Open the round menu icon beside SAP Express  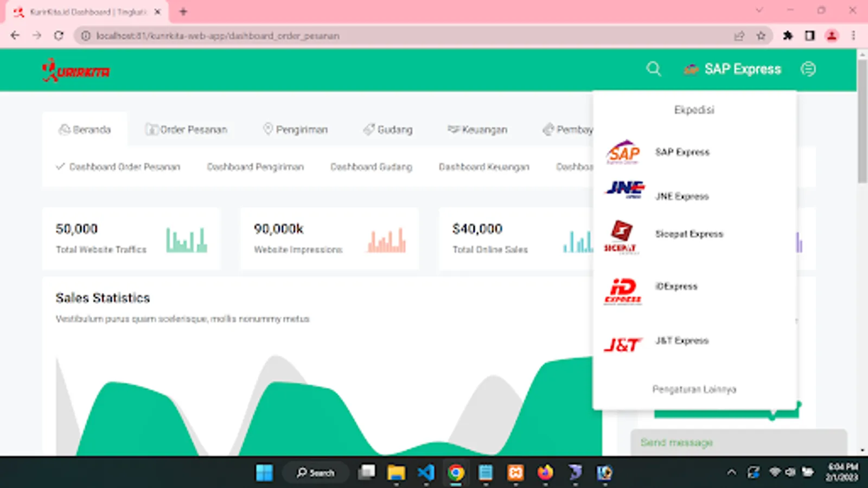click(x=808, y=69)
